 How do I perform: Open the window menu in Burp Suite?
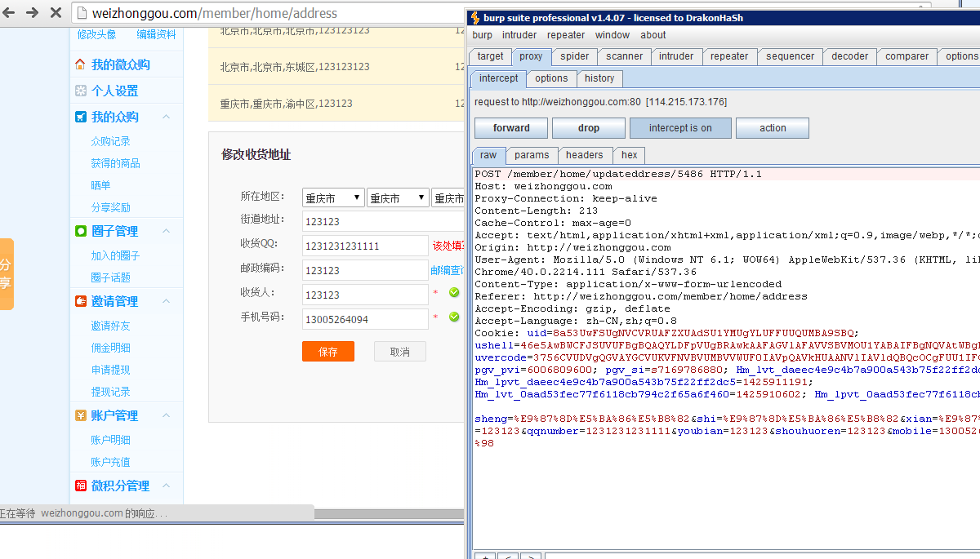(612, 35)
